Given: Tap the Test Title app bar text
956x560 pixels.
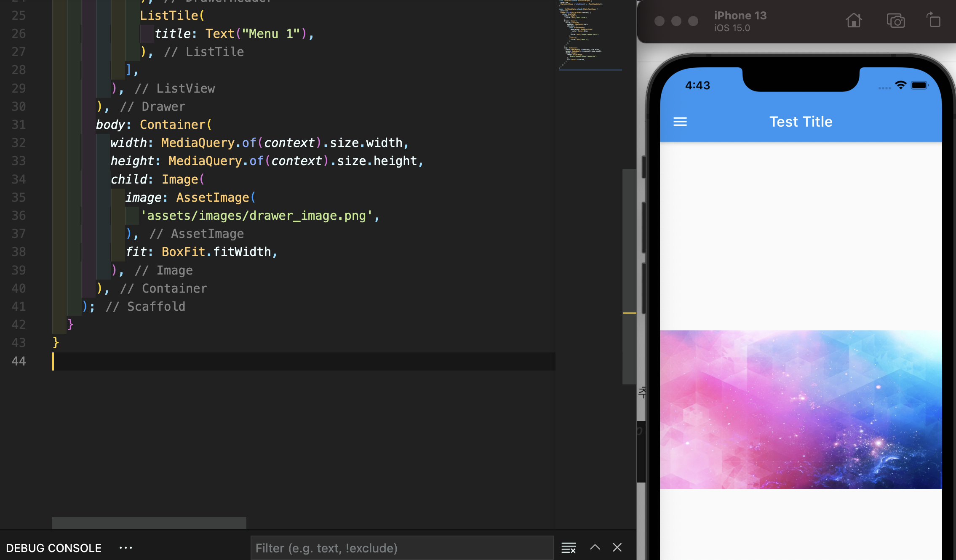Looking at the screenshot, I should [801, 122].
